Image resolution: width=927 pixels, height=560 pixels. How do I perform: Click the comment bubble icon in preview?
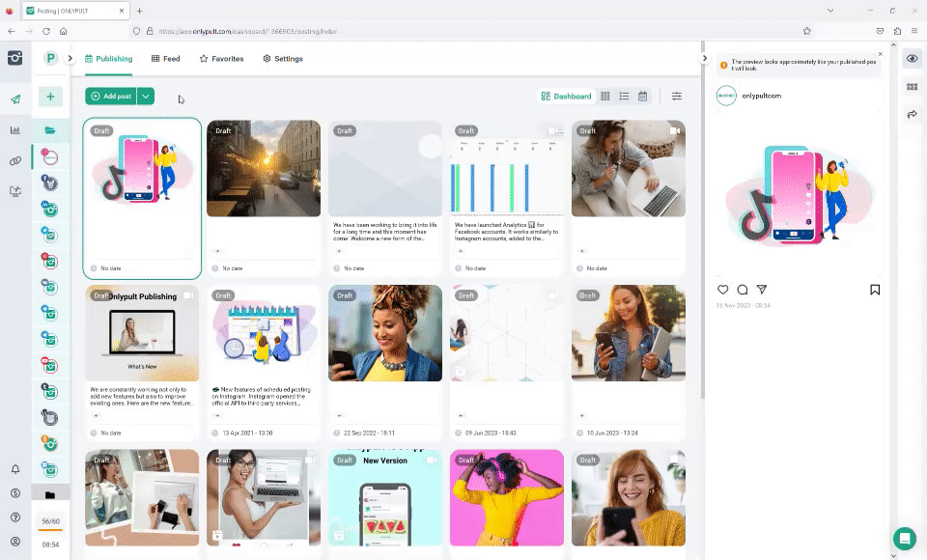(x=743, y=290)
